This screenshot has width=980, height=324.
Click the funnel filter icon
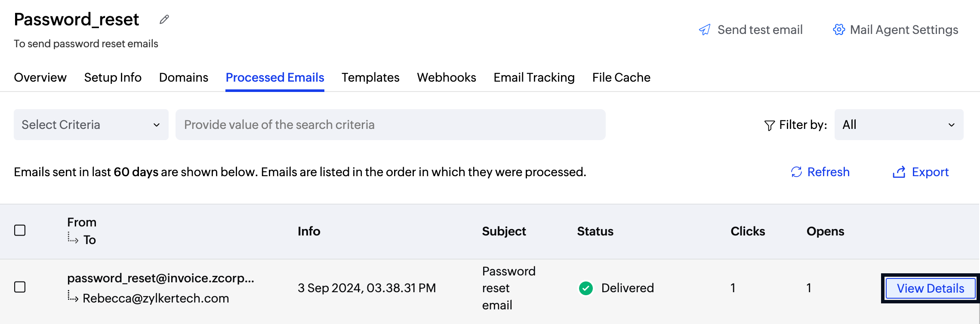pyautogui.click(x=769, y=125)
